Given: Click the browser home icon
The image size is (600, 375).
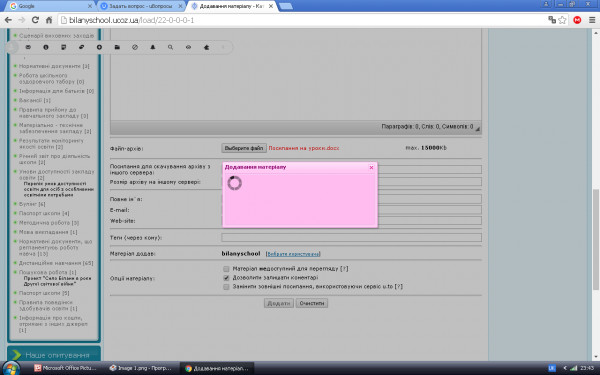Looking at the screenshot, I should coord(49,20).
